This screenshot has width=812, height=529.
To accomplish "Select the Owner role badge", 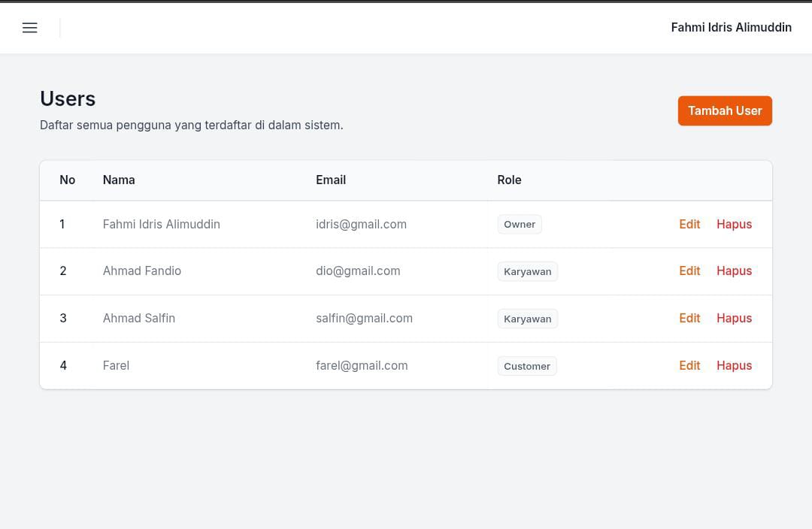I will [x=520, y=224].
